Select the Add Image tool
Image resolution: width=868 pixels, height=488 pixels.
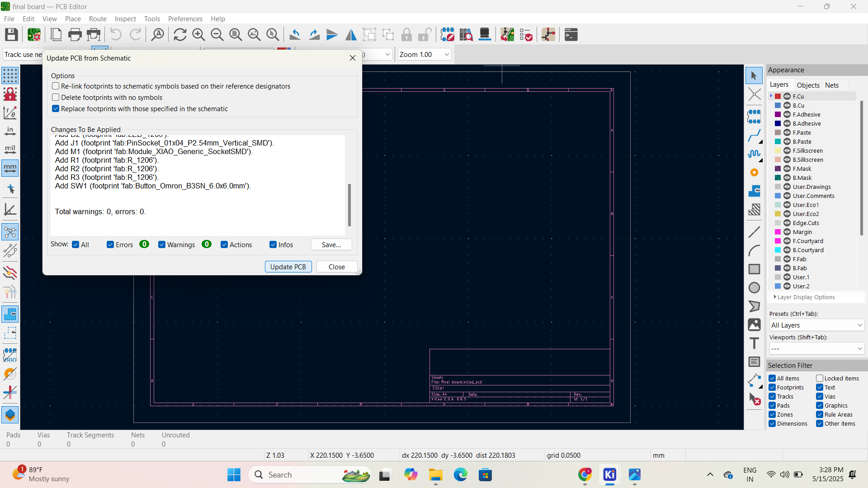click(x=754, y=324)
